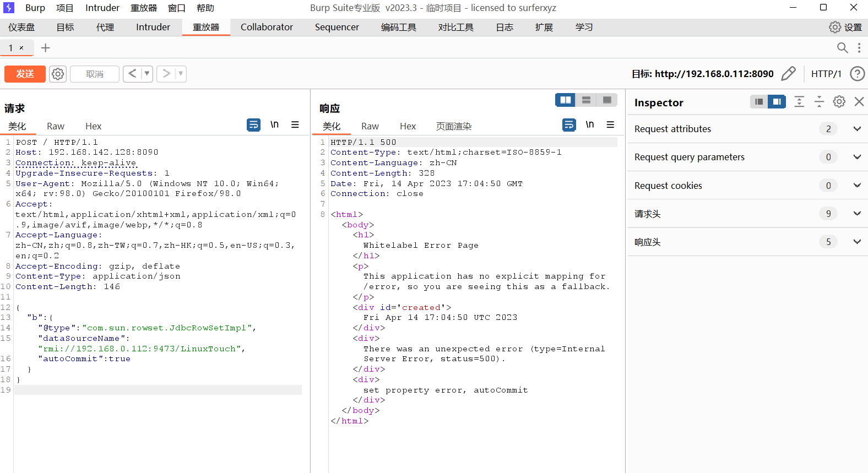Click the Burp Suite logo icon

tap(9, 8)
